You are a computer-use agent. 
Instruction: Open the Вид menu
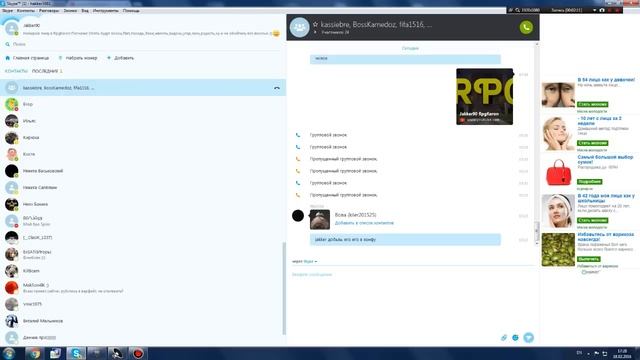(85, 11)
